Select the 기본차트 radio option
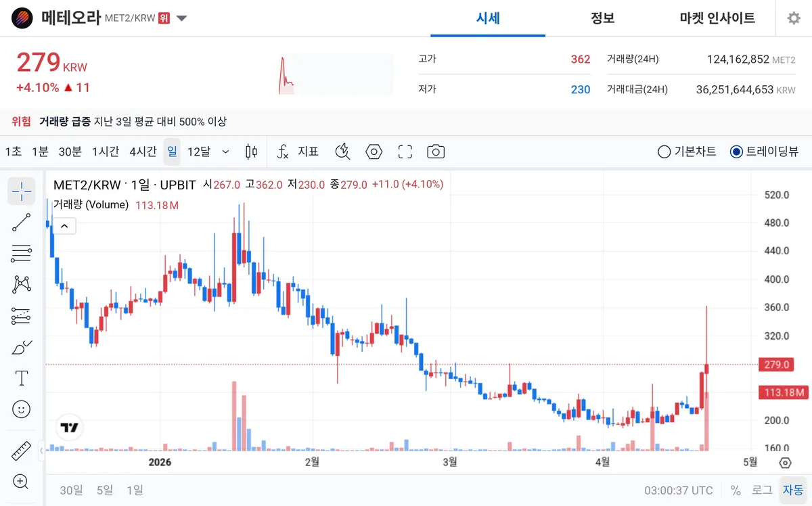This screenshot has height=506, width=812. tap(687, 152)
